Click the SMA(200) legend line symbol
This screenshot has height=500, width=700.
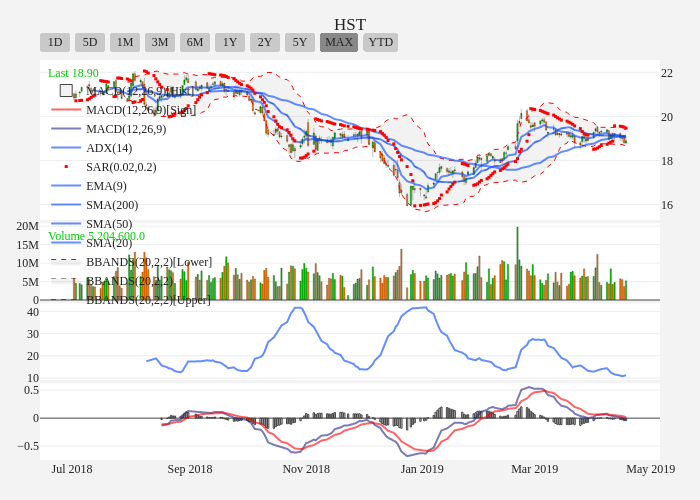click(x=66, y=205)
